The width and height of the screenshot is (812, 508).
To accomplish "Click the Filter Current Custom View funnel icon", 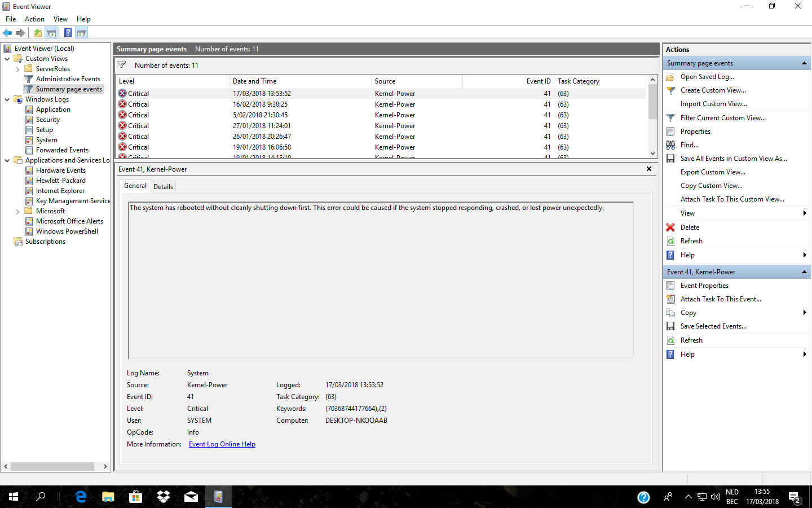I will pyautogui.click(x=670, y=118).
